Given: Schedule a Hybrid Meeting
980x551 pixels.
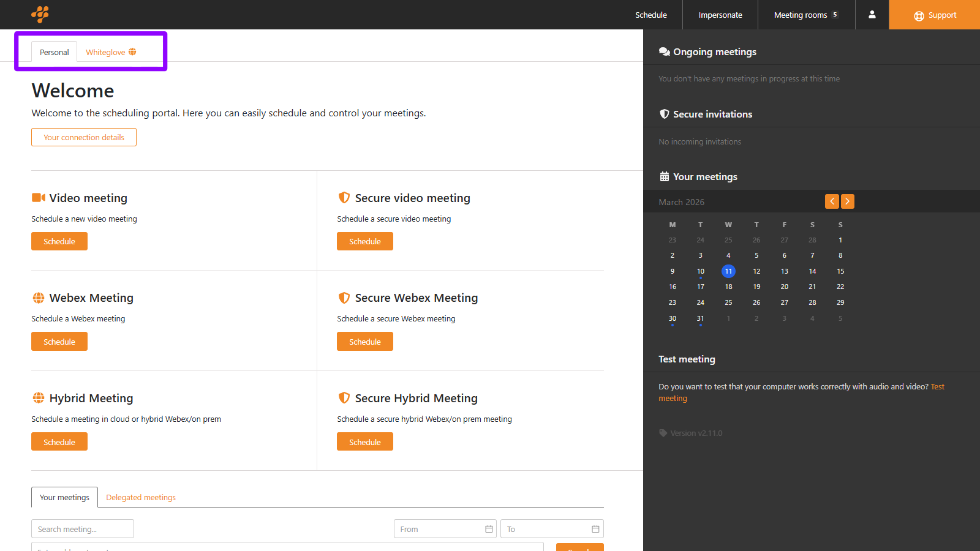Looking at the screenshot, I should point(59,441).
